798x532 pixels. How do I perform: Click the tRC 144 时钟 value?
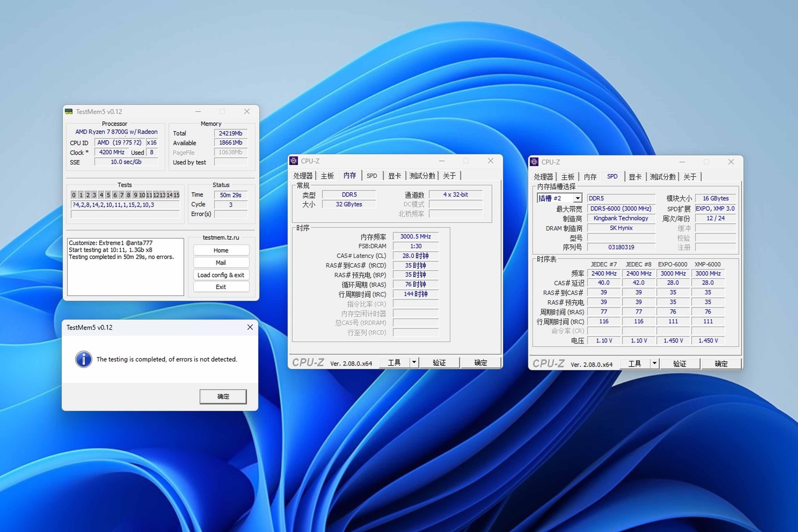[x=416, y=294]
